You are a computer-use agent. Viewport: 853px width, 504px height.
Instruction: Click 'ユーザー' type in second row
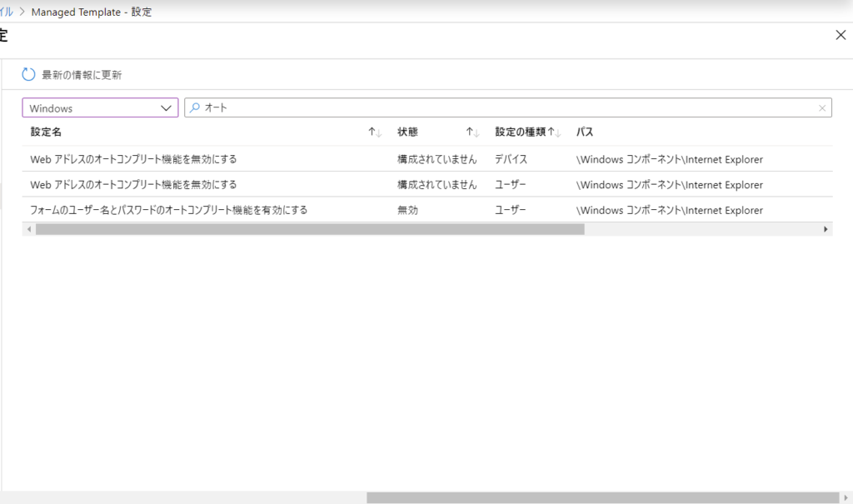pyautogui.click(x=511, y=184)
